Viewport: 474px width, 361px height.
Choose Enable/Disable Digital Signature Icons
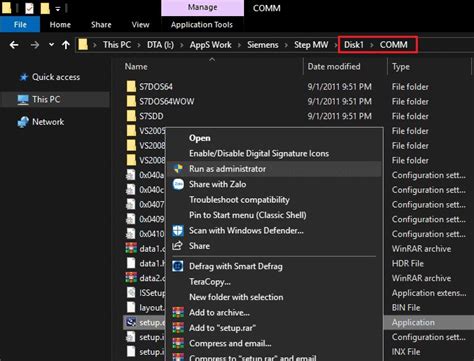point(259,153)
